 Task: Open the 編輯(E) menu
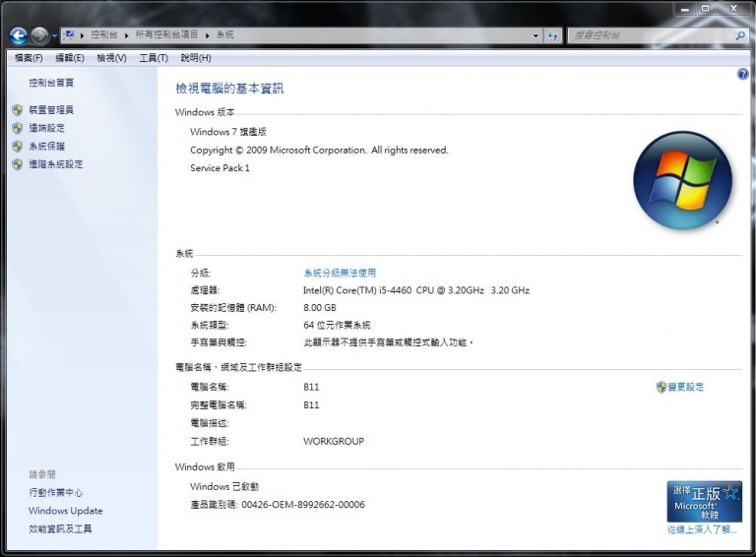click(70, 58)
